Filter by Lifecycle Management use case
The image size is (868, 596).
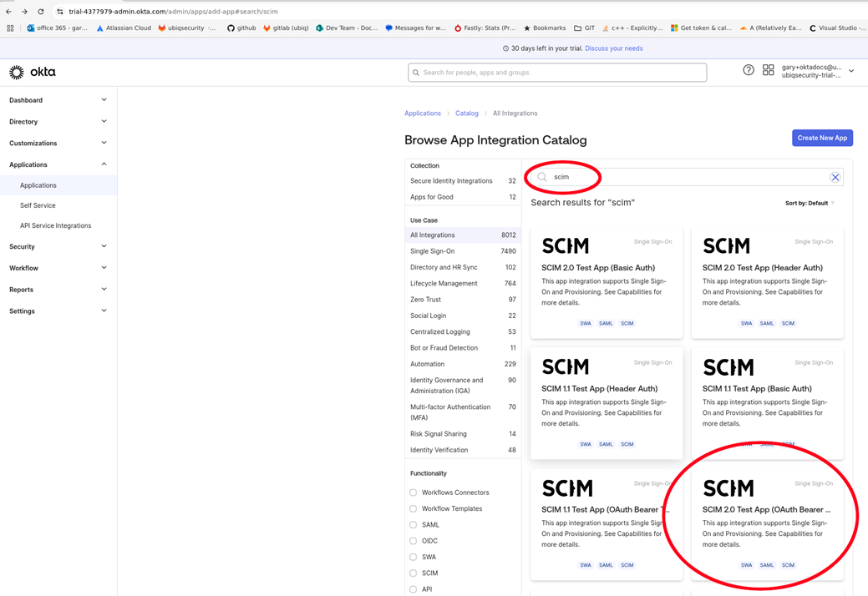(x=463, y=283)
